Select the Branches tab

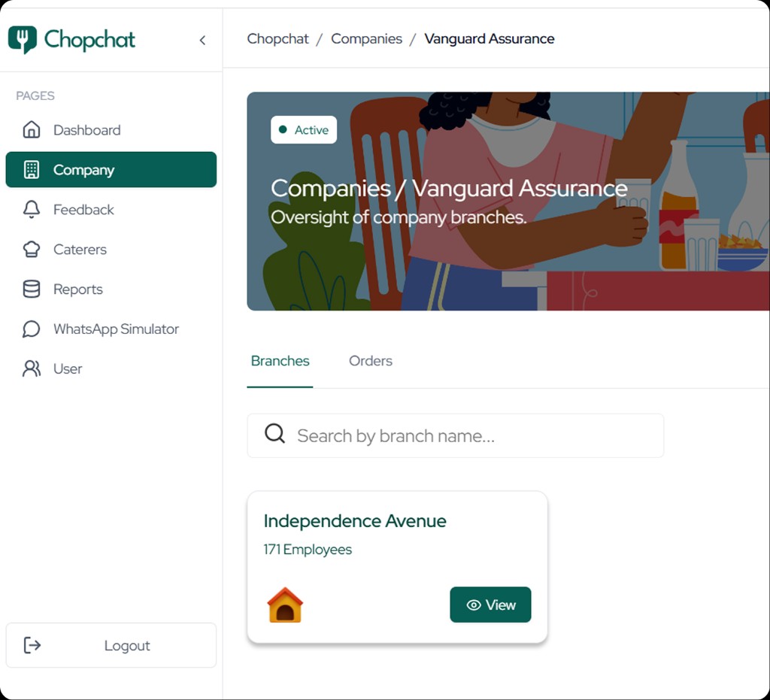pyautogui.click(x=280, y=361)
